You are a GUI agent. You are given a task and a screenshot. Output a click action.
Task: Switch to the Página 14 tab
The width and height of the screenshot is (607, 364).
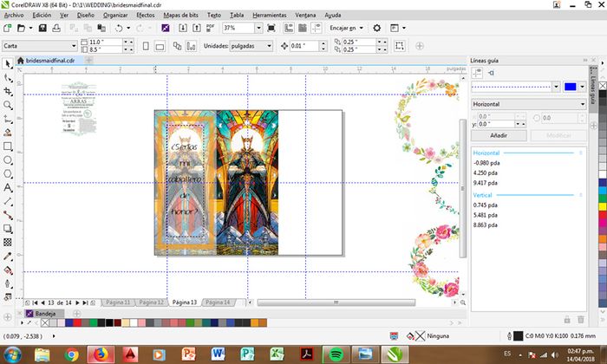[216, 302]
